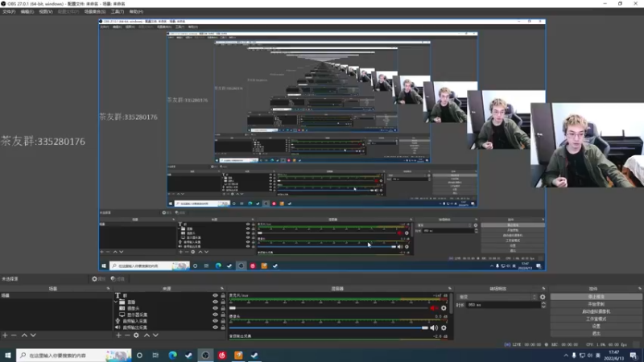Open gear settings for first mixer channel
This screenshot has width=644, height=362.
tap(444, 308)
